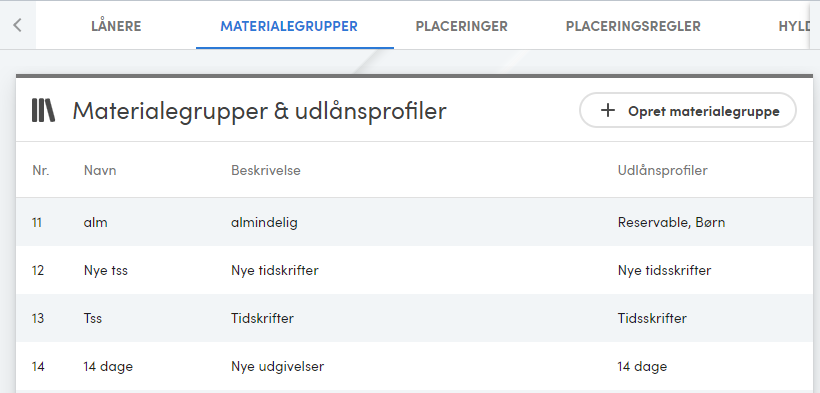Click the name cell alm
Screen dimensions: 820x393
(x=96, y=222)
